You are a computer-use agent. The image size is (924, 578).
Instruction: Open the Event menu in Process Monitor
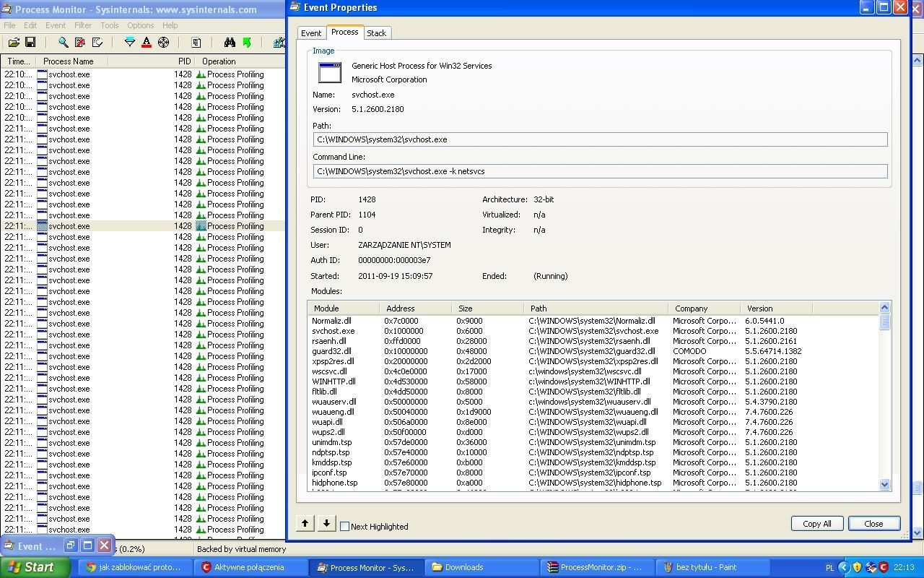pyautogui.click(x=56, y=25)
